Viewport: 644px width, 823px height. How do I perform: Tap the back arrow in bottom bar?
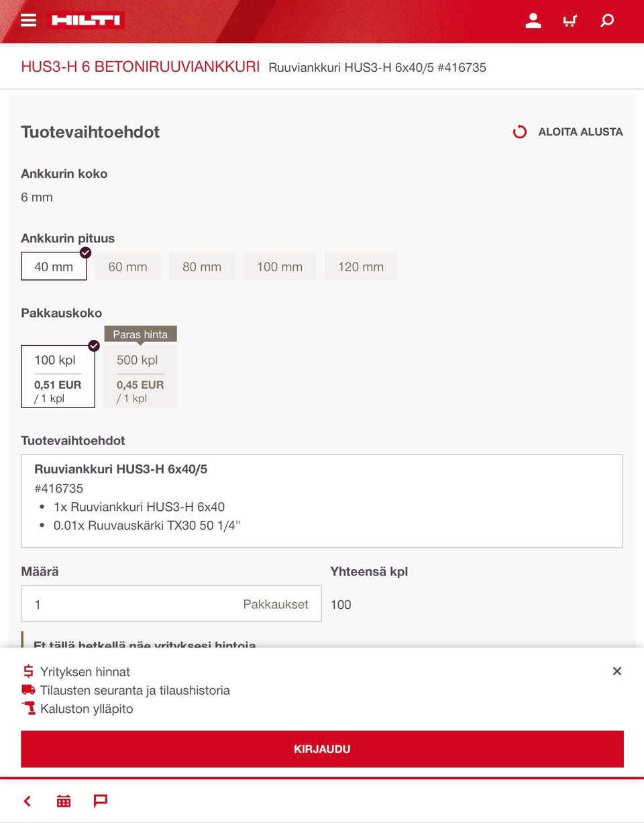pyautogui.click(x=28, y=801)
